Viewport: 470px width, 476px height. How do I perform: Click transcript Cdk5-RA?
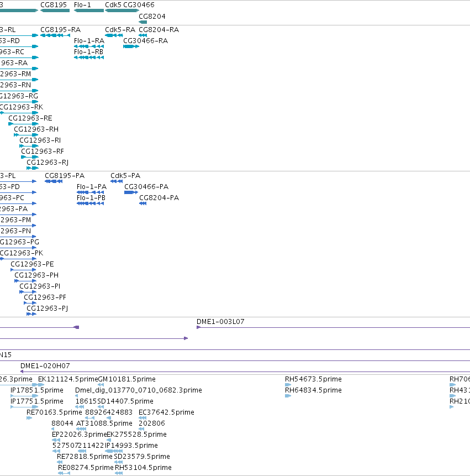(x=114, y=35)
